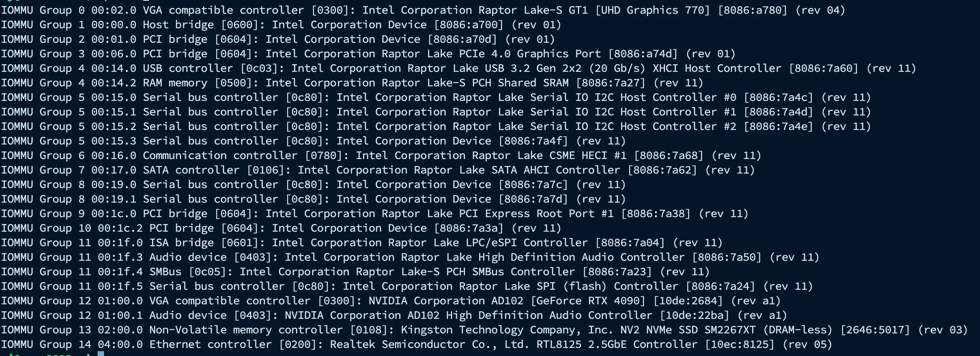Click the UHD Graphics 770 text
Screen dimensions: 980x356
pos(653,10)
